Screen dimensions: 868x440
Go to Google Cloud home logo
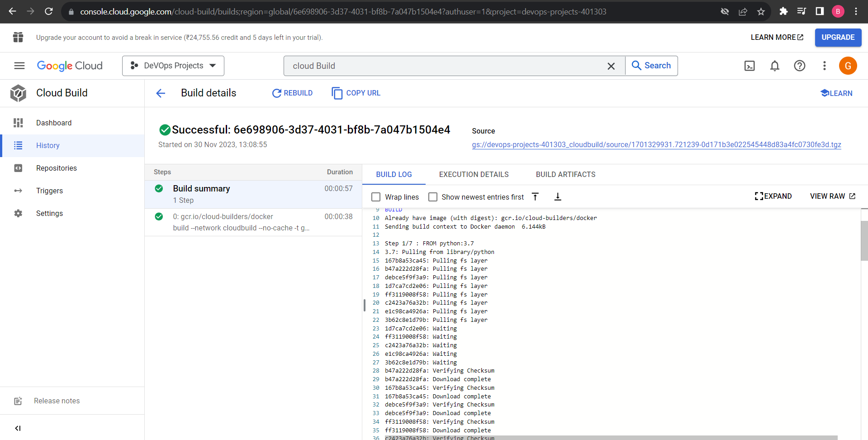tap(70, 66)
